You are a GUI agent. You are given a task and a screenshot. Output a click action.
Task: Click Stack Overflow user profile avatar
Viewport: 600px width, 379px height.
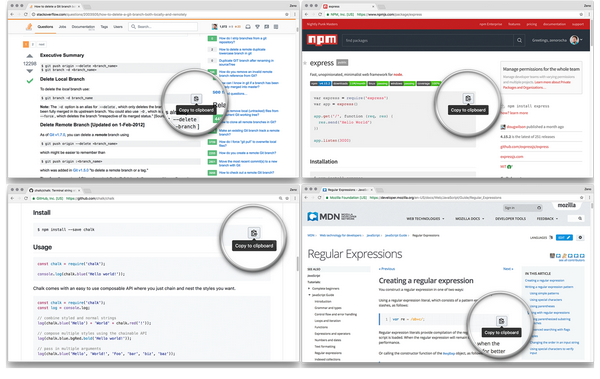pos(214,26)
